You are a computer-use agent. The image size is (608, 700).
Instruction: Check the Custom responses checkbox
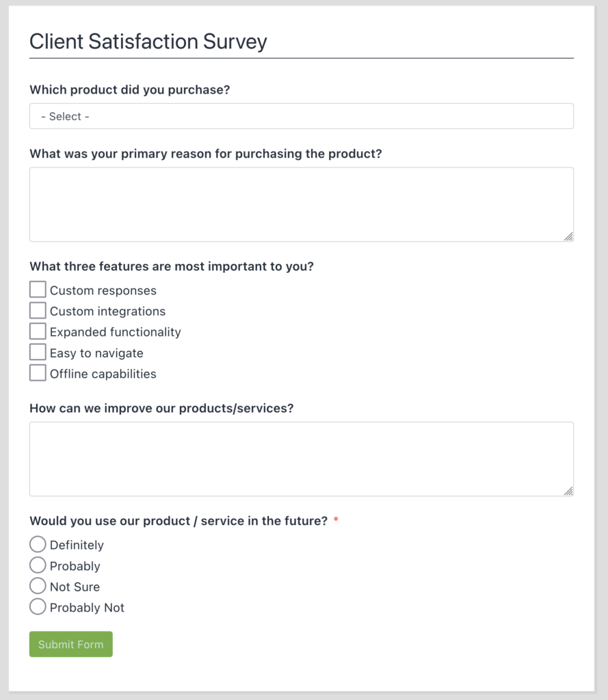coord(38,289)
